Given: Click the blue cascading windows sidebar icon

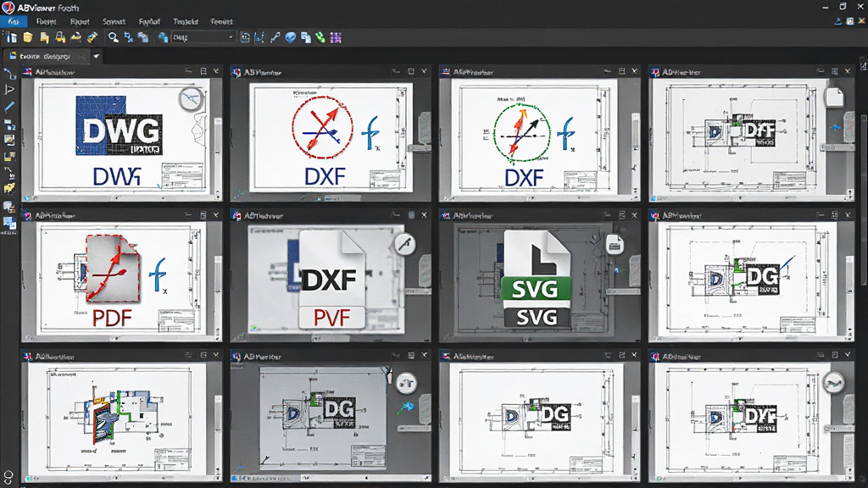Looking at the screenshot, I should pyautogui.click(x=9, y=223).
